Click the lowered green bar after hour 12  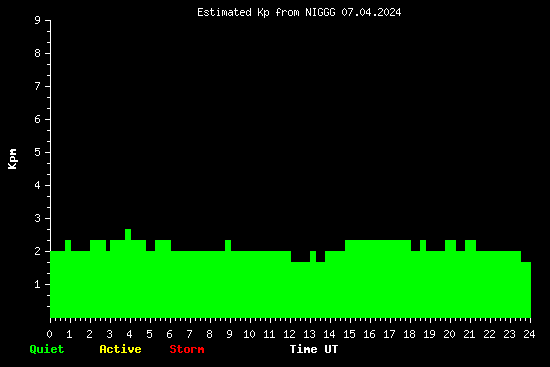tap(301, 290)
